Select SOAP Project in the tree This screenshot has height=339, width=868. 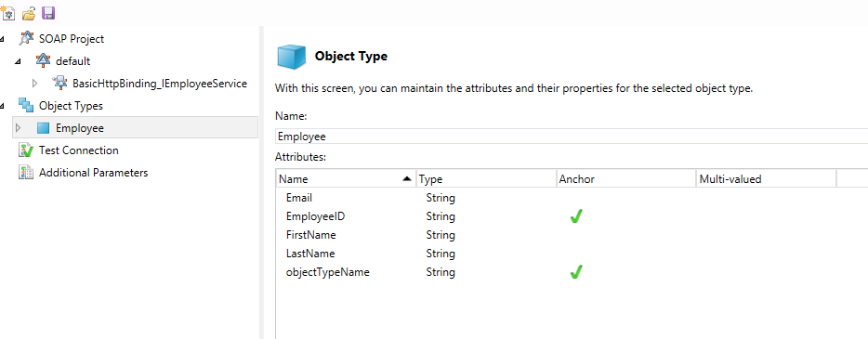pos(72,39)
